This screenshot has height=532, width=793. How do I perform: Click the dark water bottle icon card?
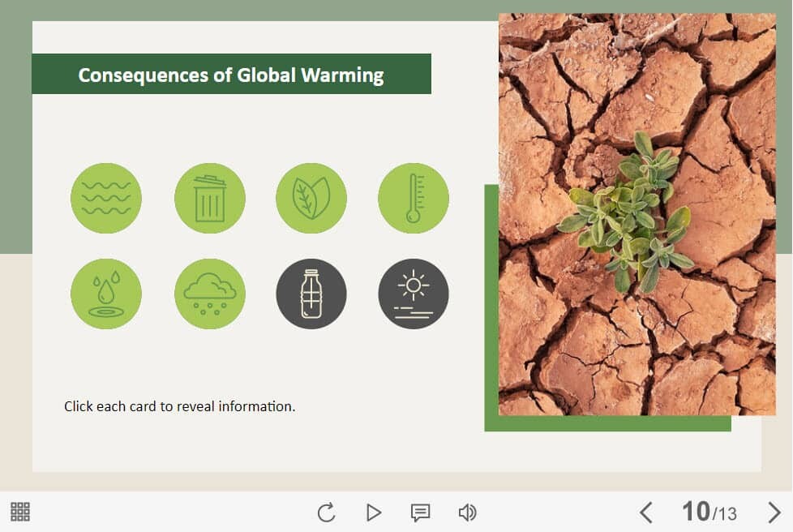tap(311, 294)
